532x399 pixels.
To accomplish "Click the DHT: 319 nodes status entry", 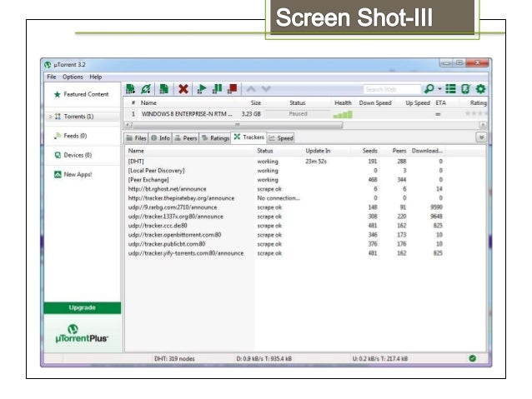I will pyautogui.click(x=174, y=359).
